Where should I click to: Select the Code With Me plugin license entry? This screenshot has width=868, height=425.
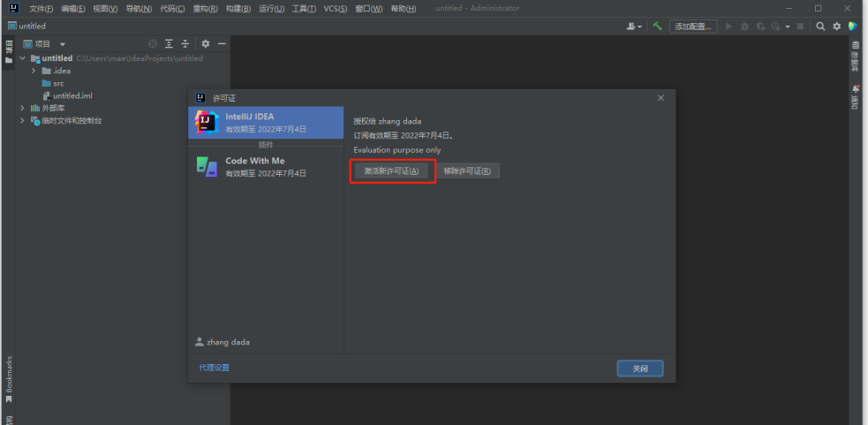pos(266,167)
